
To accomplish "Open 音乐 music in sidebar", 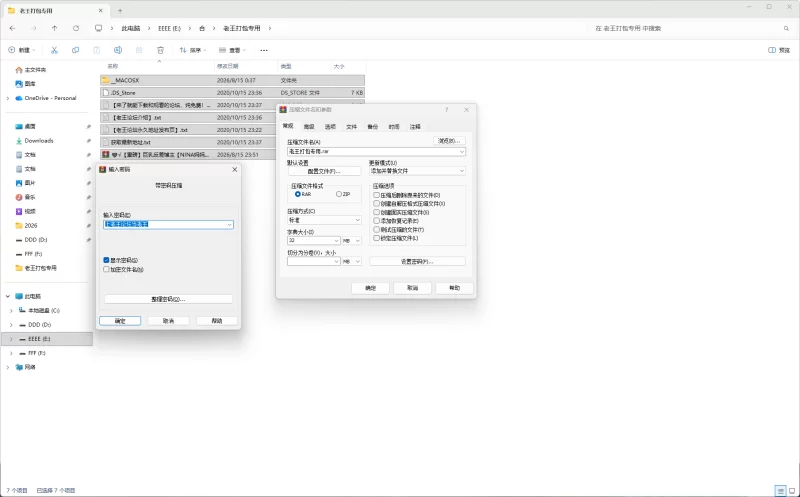I will tap(26, 197).
